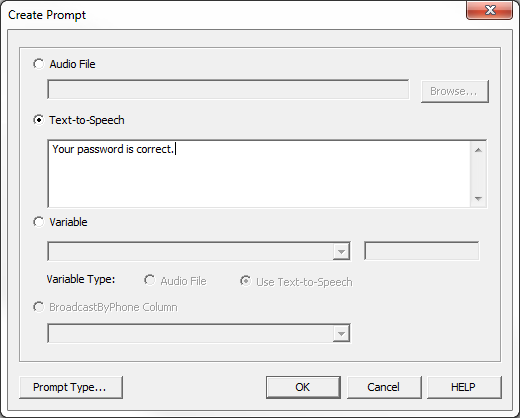Click the Cancel button

click(x=384, y=387)
